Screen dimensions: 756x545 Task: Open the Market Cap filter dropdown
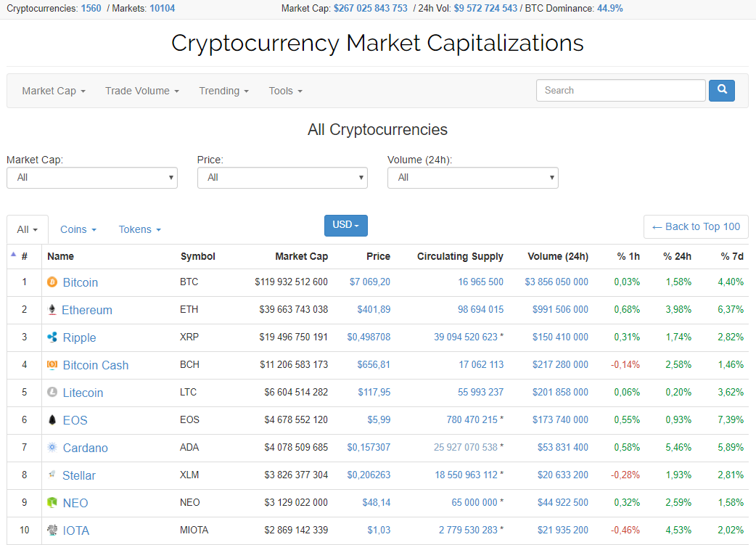pyautogui.click(x=91, y=177)
